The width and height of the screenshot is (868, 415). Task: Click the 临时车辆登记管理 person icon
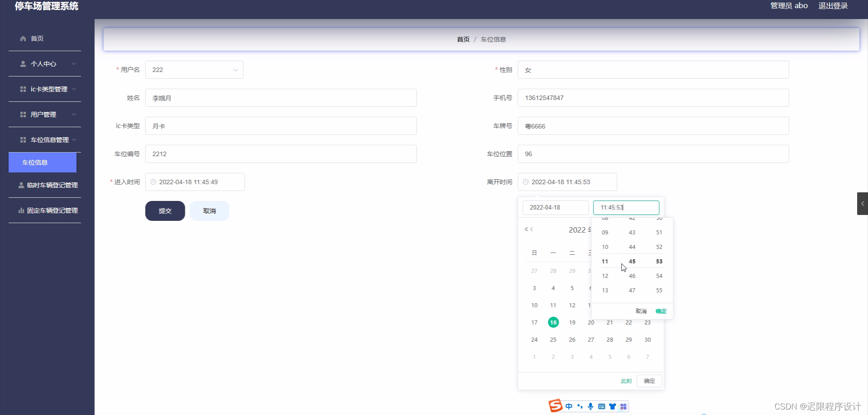coord(21,185)
